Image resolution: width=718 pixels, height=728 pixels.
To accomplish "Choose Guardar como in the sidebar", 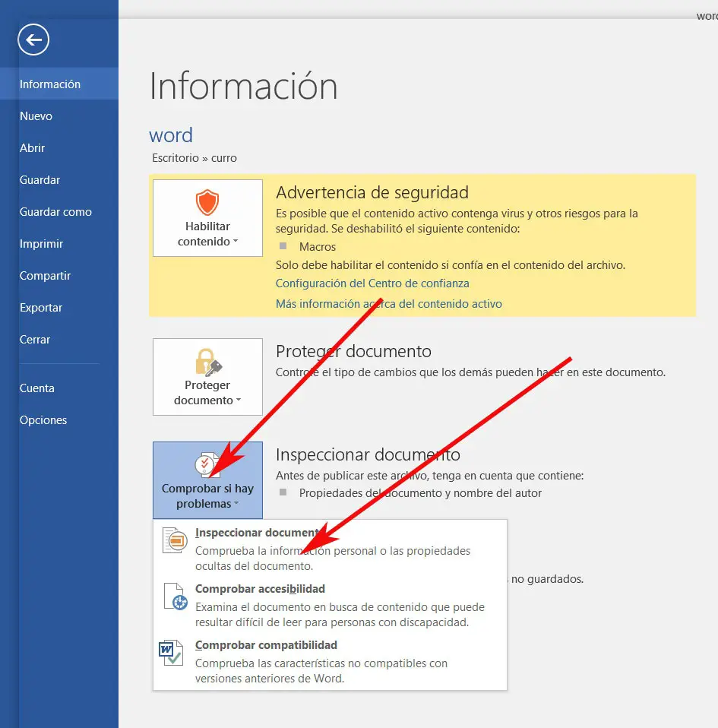I will [x=59, y=212].
